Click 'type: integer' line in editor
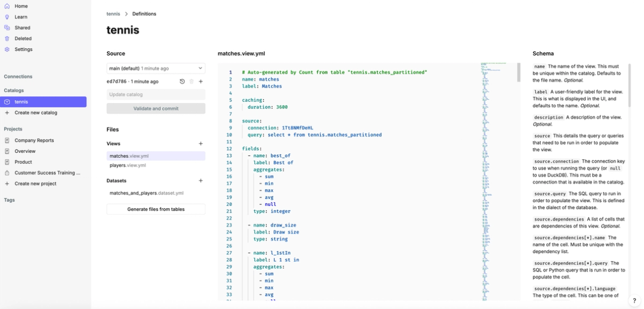 tap(272, 211)
